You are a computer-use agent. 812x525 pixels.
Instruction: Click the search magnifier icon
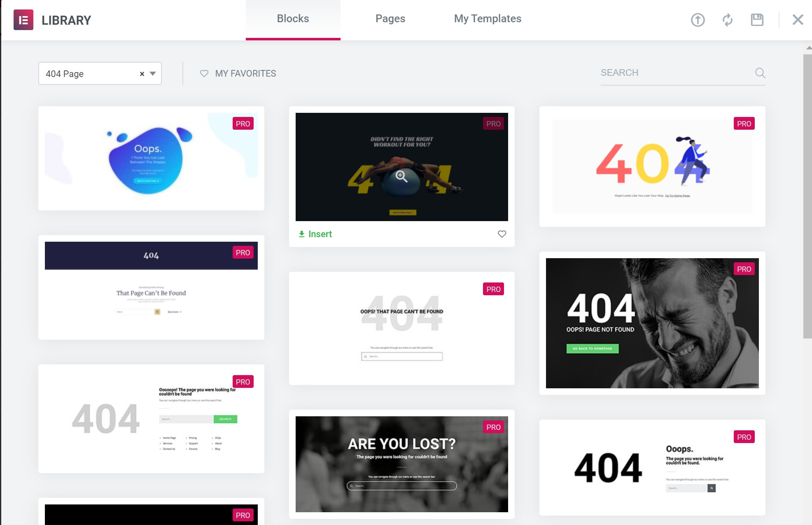coord(760,73)
